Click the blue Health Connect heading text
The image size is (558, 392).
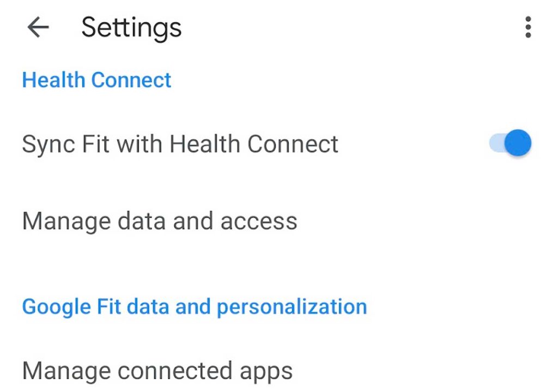(96, 80)
